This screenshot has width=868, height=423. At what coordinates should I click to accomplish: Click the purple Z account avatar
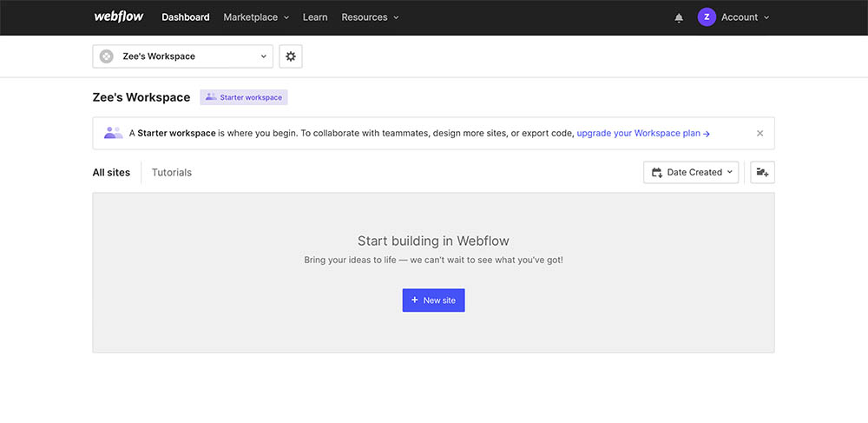point(707,17)
